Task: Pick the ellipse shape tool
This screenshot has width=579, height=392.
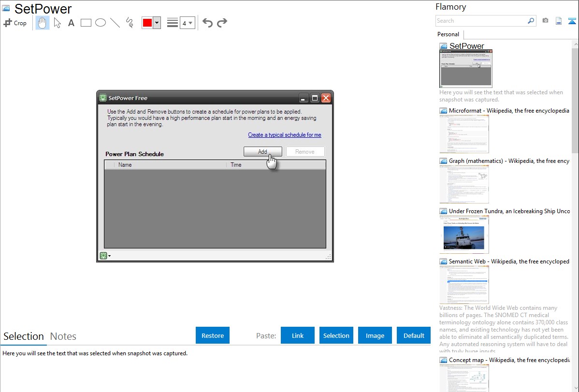Action: tap(101, 23)
